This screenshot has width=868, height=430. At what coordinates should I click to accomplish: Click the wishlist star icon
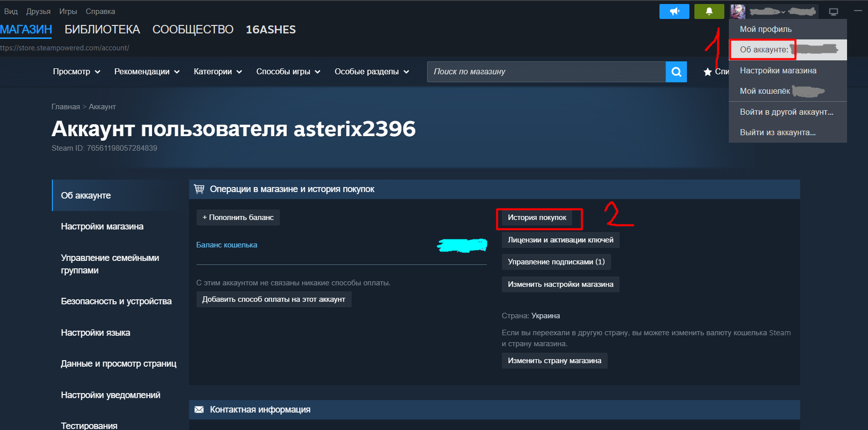pos(707,72)
